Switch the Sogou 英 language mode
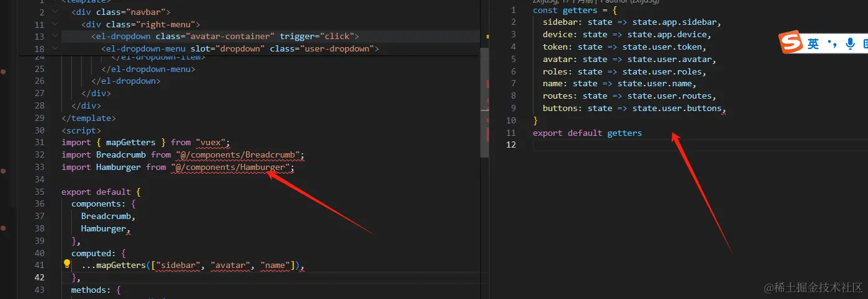Image resolution: width=868 pixels, height=299 pixels. [x=813, y=44]
